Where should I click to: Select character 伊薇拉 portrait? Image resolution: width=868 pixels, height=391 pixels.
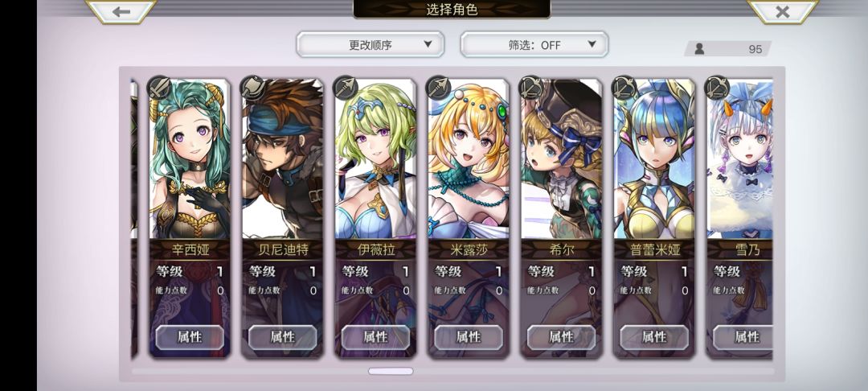pyautogui.click(x=375, y=159)
